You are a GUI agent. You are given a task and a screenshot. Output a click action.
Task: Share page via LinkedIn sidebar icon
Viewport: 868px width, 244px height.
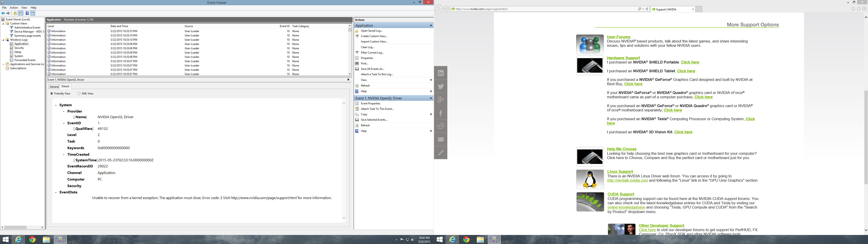441,73
